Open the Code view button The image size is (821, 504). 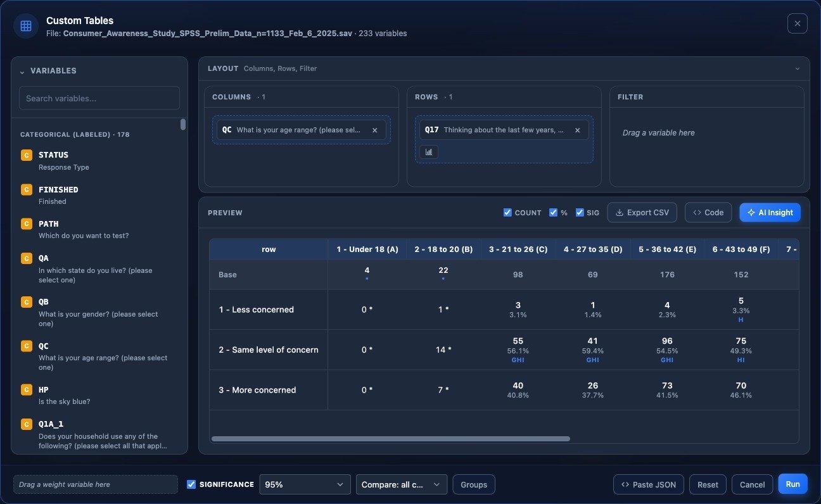[708, 213]
